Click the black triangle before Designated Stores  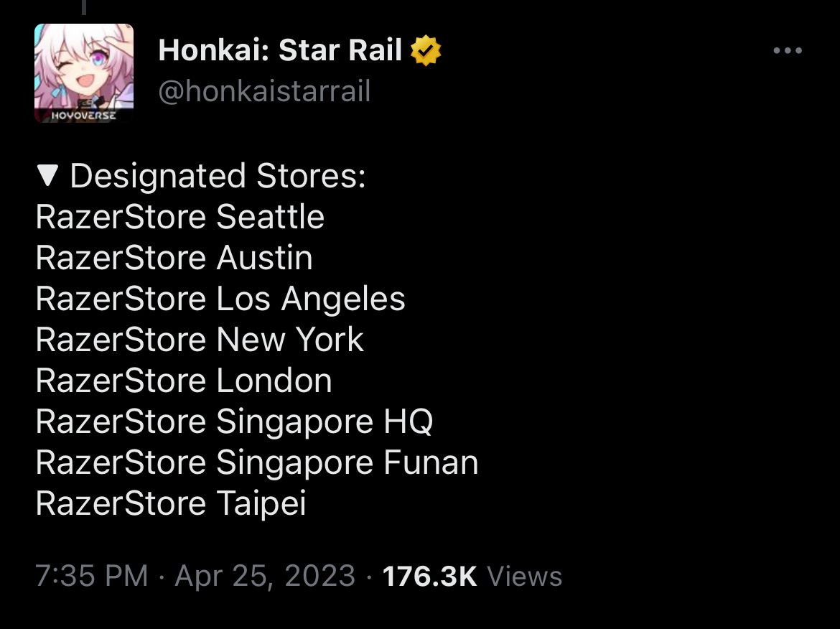(x=48, y=174)
